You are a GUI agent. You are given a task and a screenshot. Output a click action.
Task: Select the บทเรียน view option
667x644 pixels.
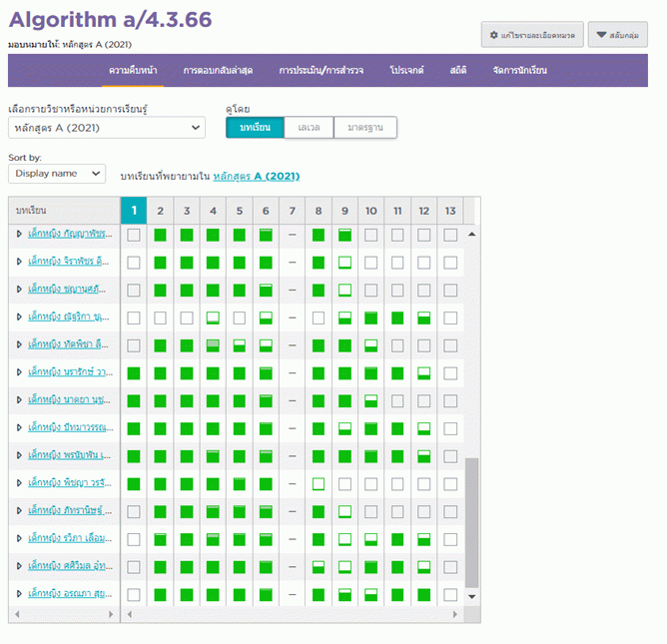pos(255,128)
